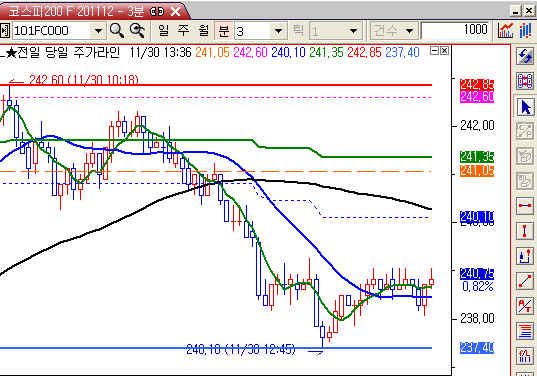
Task: Open the line chart type icon
Action: [x=505, y=31]
